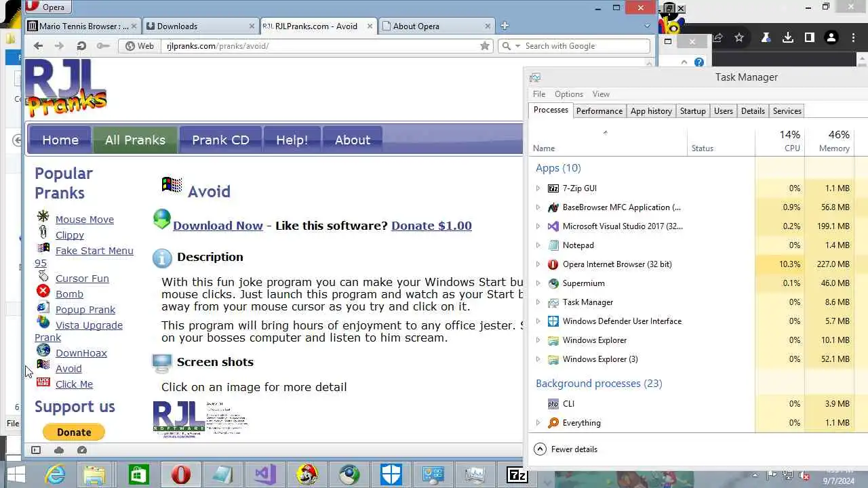
Task: Open the search engine dropdown in Opera
Action: coord(518,46)
